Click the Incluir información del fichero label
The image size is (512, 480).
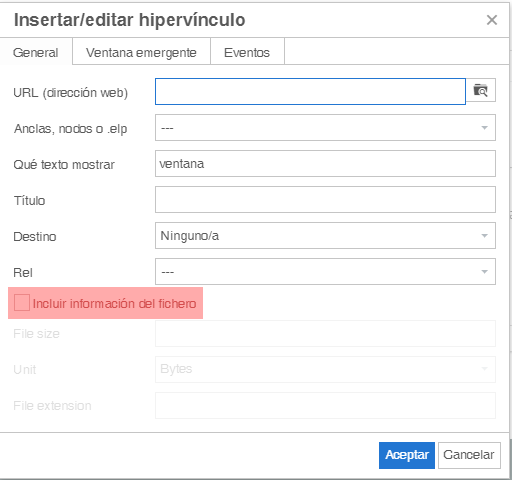114,303
